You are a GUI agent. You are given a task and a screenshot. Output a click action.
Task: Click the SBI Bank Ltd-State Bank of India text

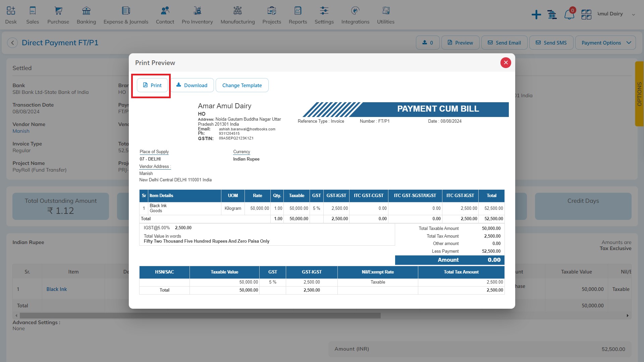coord(50,92)
